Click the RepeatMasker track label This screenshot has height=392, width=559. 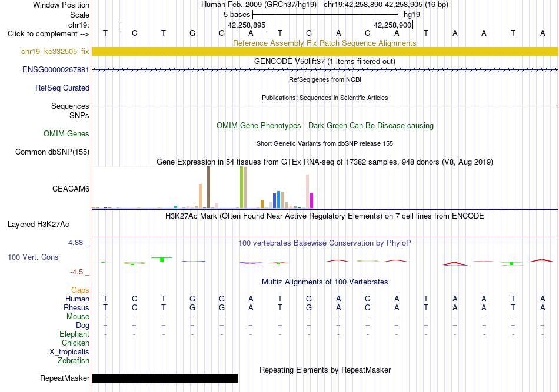65,378
